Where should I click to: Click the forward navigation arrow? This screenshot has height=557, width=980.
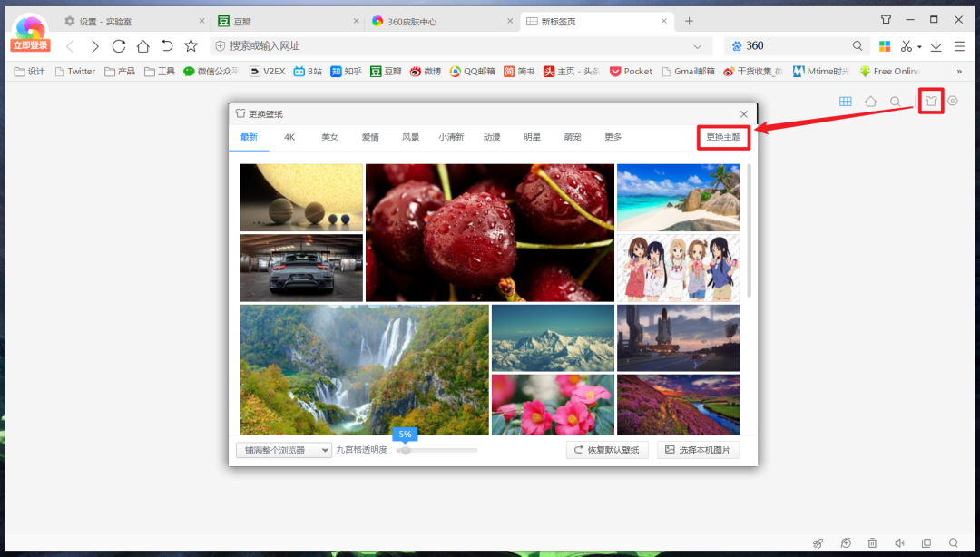95,46
